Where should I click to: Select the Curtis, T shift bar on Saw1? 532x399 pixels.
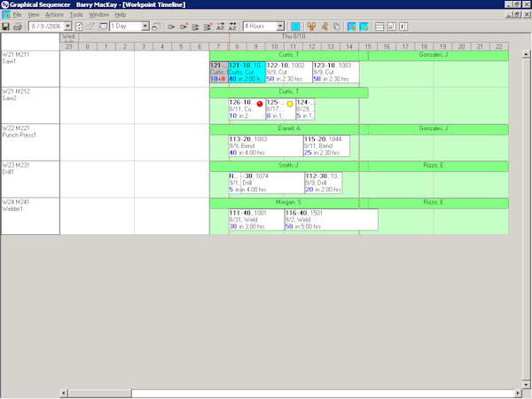(284, 55)
